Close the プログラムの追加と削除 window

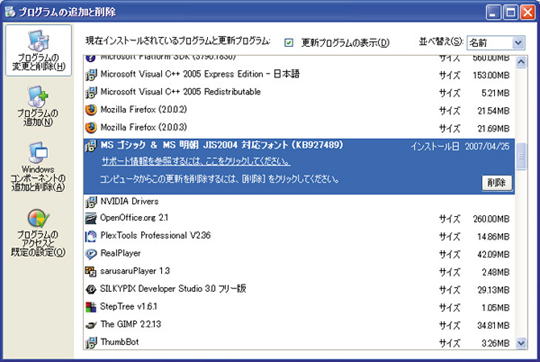[527, 12]
